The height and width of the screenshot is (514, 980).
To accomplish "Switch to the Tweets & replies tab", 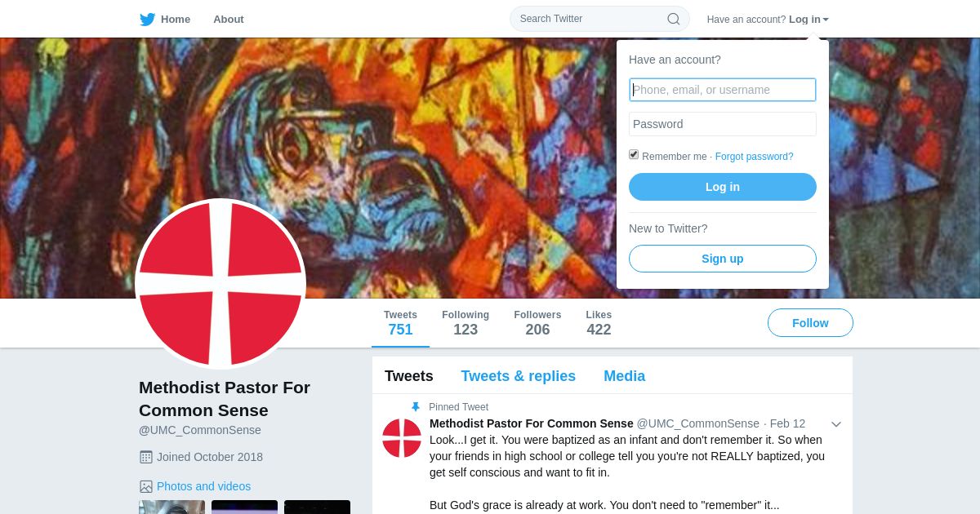I will pos(518,376).
